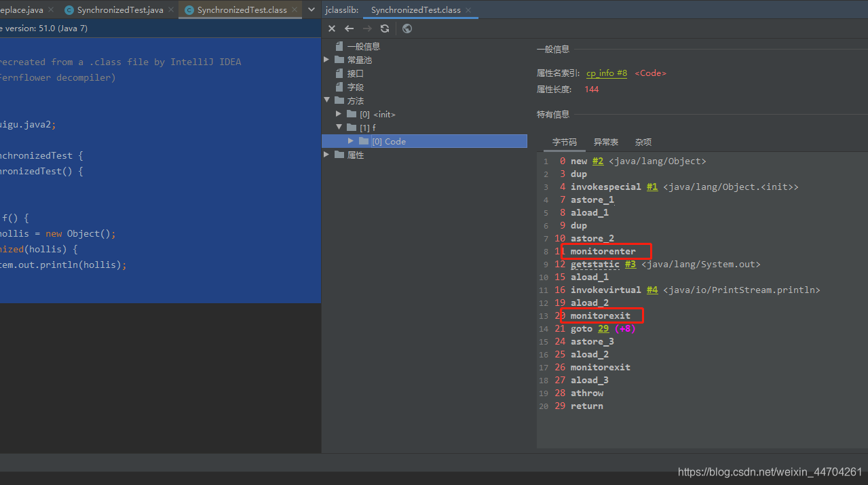868x485 pixels.
Task: Expand the 属性 tree node
Action: point(327,155)
